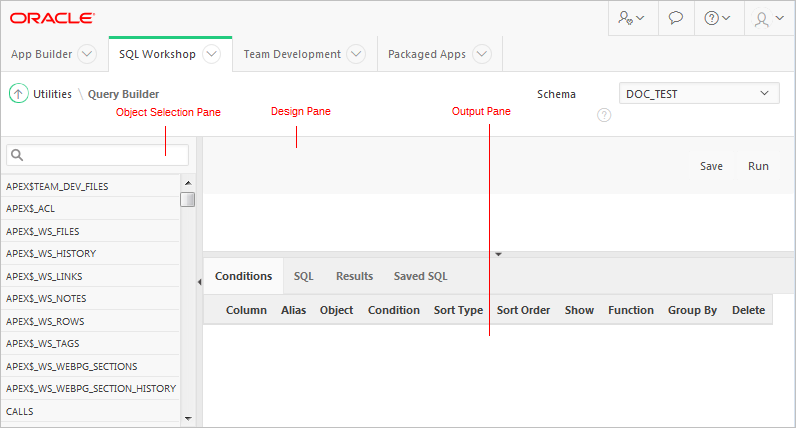Open the administration menu icon
Image resolution: width=796 pixels, height=428 pixels.
[631, 18]
